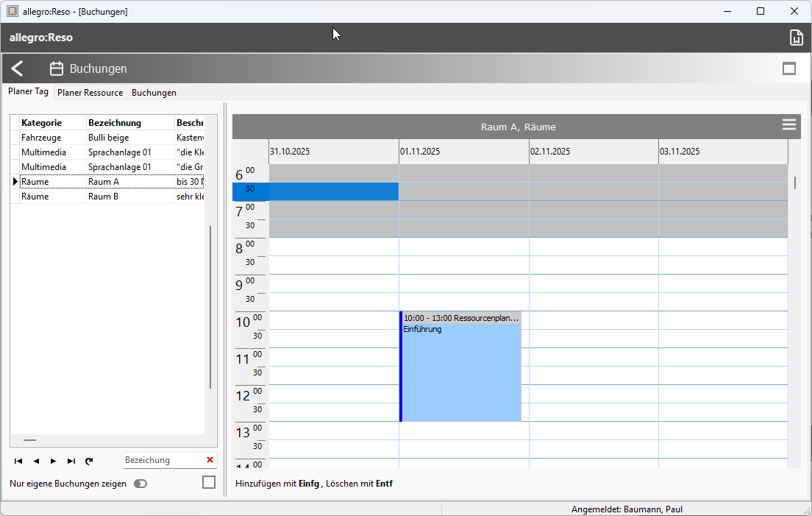
Task: Jump to the first record in navigator
Action: tap(18, 461)
